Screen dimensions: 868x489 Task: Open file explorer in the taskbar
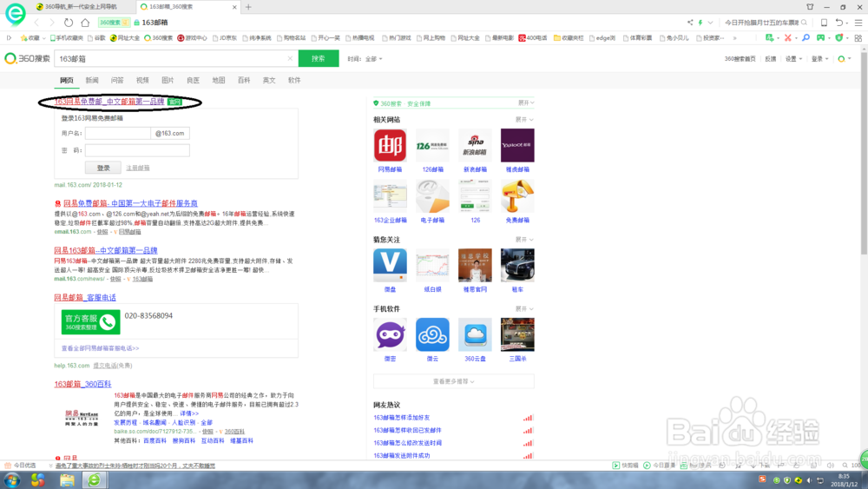(67, 479)
